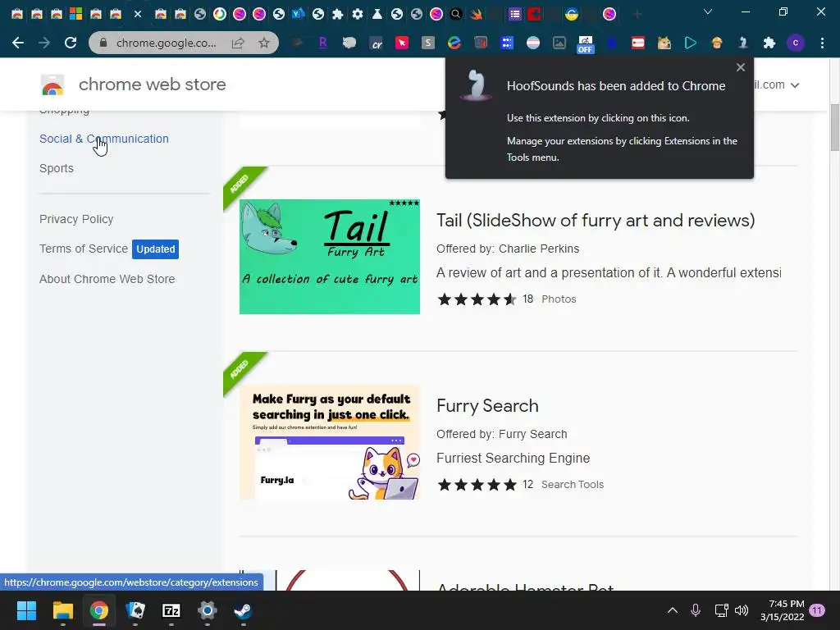Open the taskbar clock showing 7:45 PM
840x630 pixels.
783,610
